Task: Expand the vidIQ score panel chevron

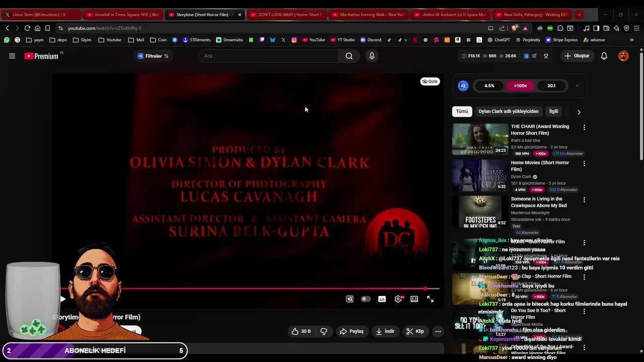Action: pyautogui.click(x=577, y=86)
